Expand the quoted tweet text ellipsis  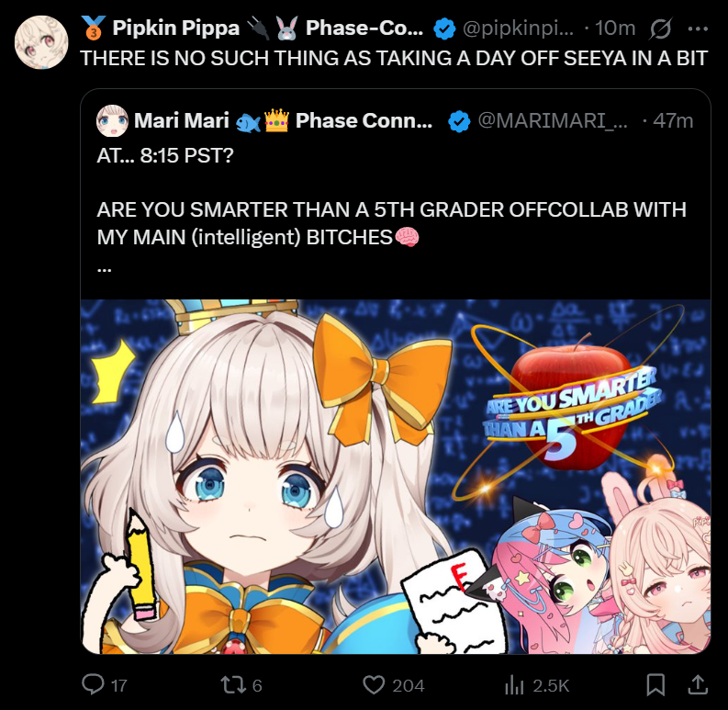[104, 268]
